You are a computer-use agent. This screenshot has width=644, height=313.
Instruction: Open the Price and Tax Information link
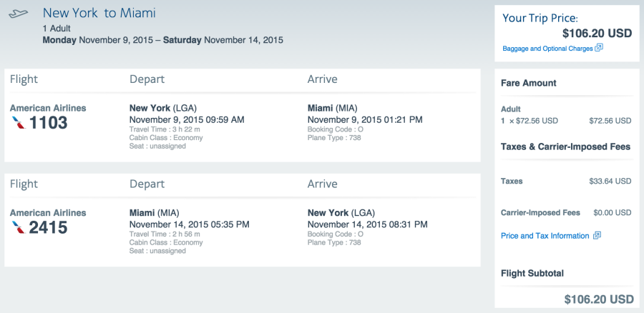545,236
